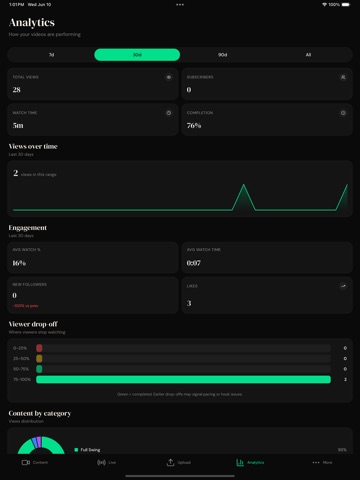Click the eye icon in Total Views card
The image size is (360, 480).
coord(169,77)
